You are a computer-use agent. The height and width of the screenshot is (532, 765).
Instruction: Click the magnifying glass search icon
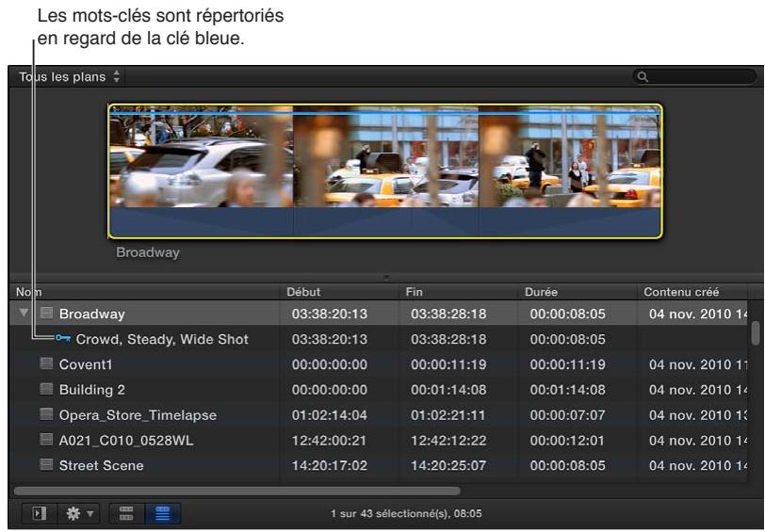pos(643,77)
